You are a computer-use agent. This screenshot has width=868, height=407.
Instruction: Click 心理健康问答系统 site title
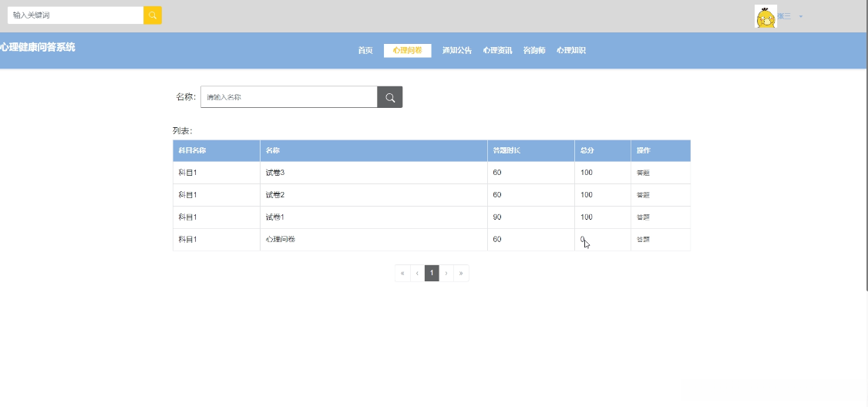[38, 48]
